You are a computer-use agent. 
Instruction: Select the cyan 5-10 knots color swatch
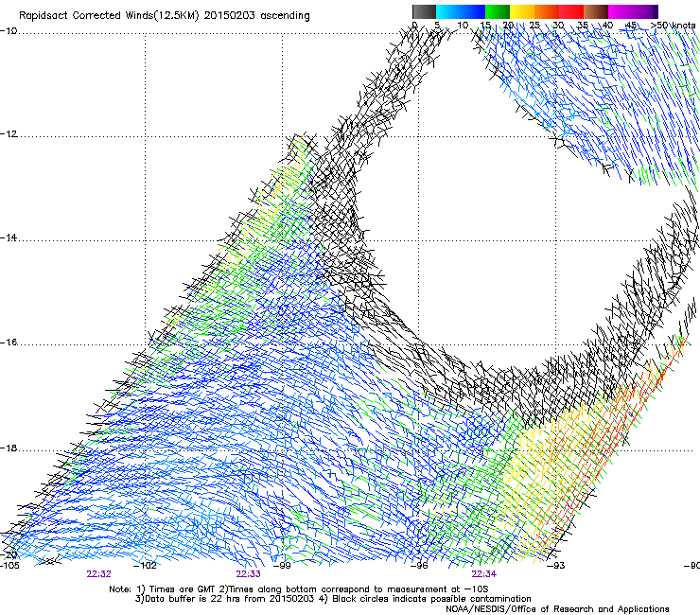pos(448,11)
